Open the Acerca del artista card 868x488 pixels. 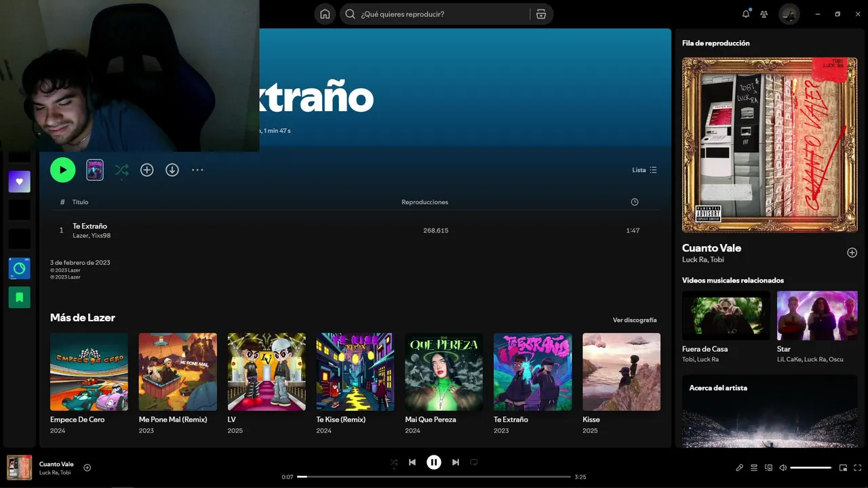(x=770, y=411)
